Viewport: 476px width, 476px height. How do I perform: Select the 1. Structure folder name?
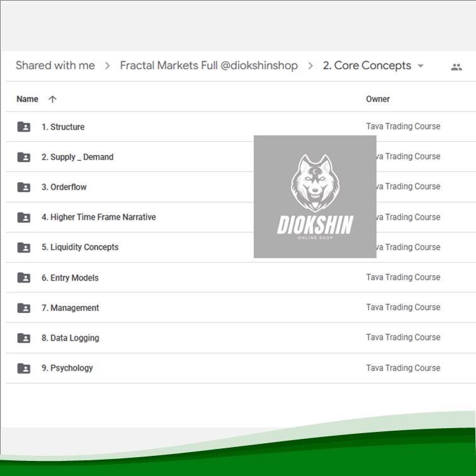click(x=62, y=127)
